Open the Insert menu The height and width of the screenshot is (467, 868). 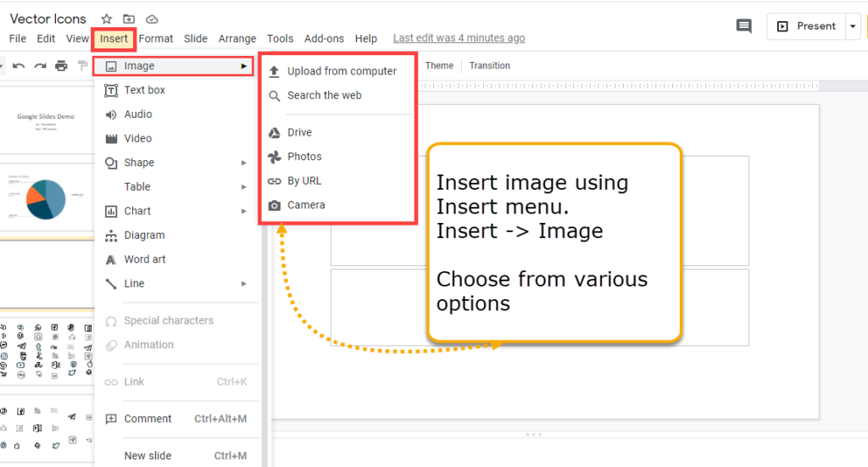coord(114,39)
